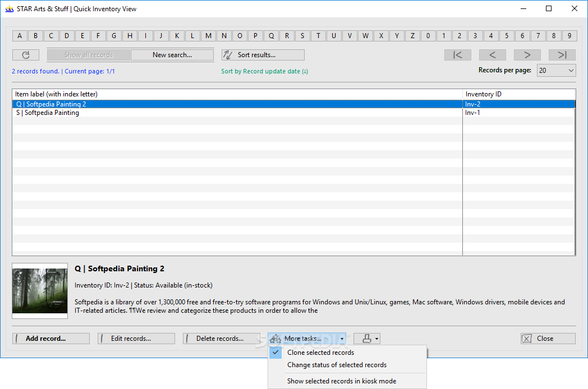588x389 pixels.
Task: Filter by index digit 5
Action: (507, 36)
